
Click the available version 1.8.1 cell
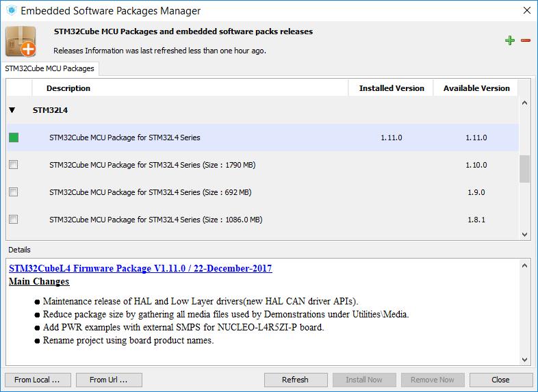coord(476,220)
